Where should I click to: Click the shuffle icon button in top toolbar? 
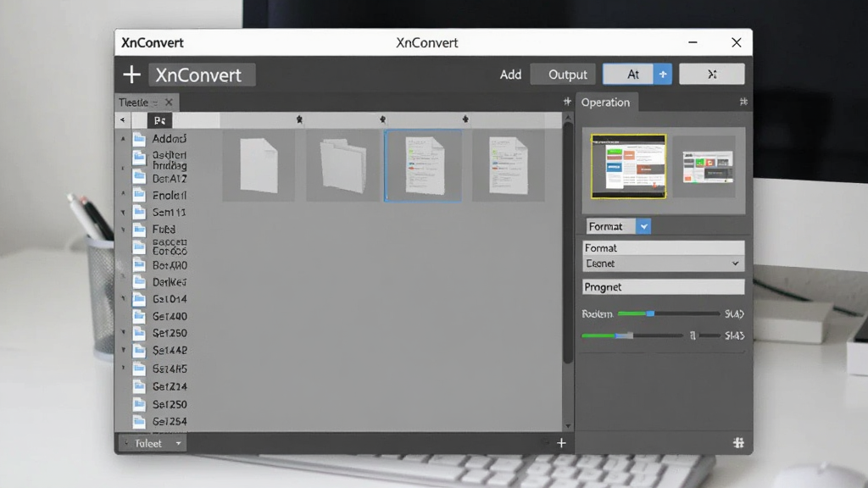click(712, 75)
